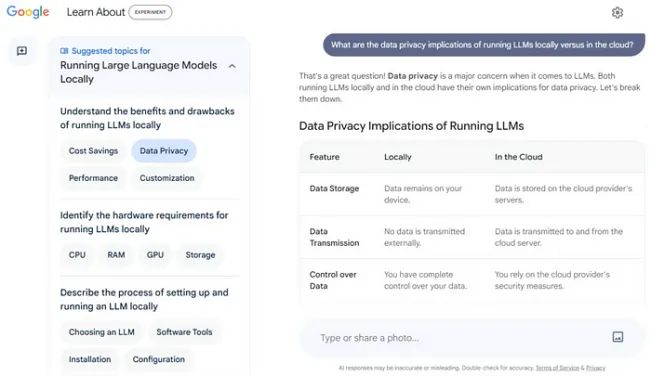Pick the RAM hardware chip

point(116,255)
